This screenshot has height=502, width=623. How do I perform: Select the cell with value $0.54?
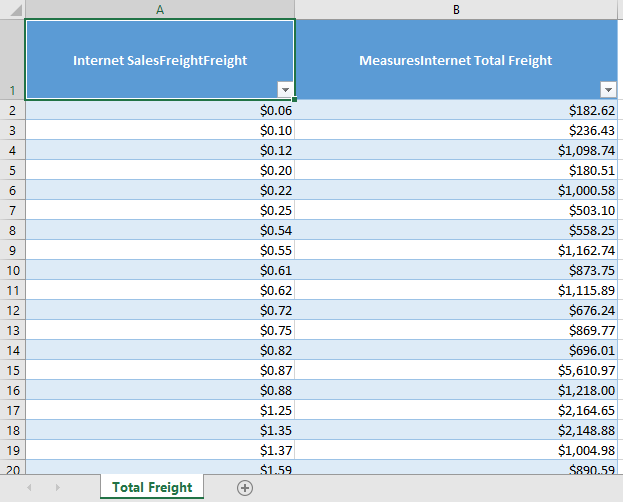pyautogui.click(x=160, y=230)
